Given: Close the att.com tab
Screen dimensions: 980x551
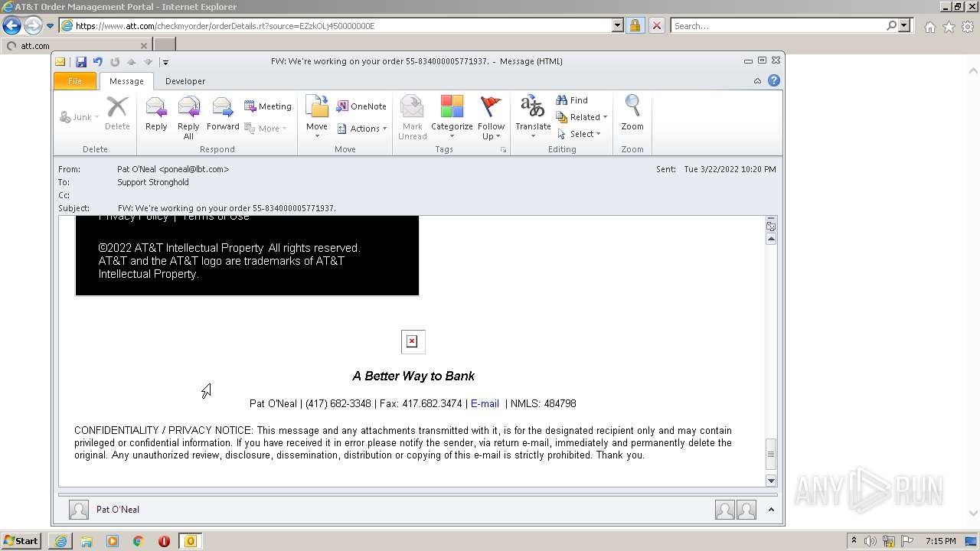Looking at the screenshot, I should click(143, 46).
